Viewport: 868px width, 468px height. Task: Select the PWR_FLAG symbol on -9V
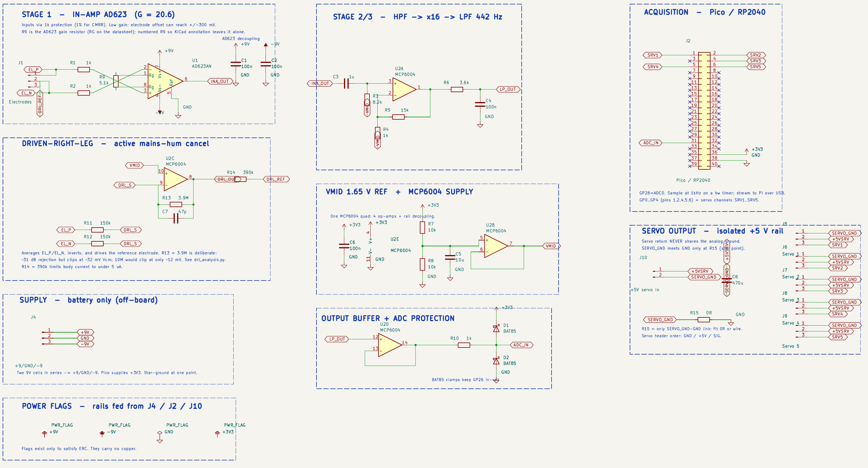(102, 434)
